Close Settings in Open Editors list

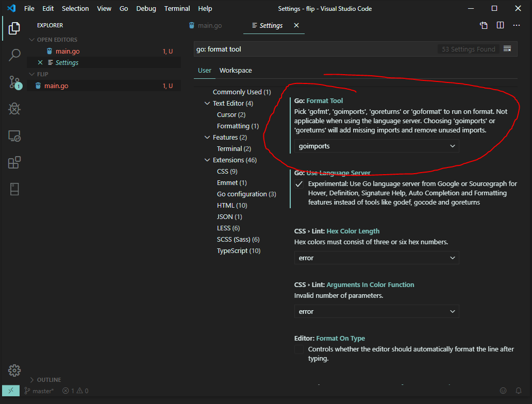(40, 62)
